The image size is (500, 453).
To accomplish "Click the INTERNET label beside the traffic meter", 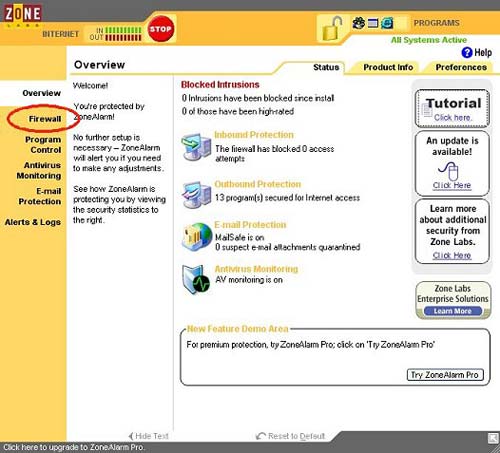I will 61,34.
